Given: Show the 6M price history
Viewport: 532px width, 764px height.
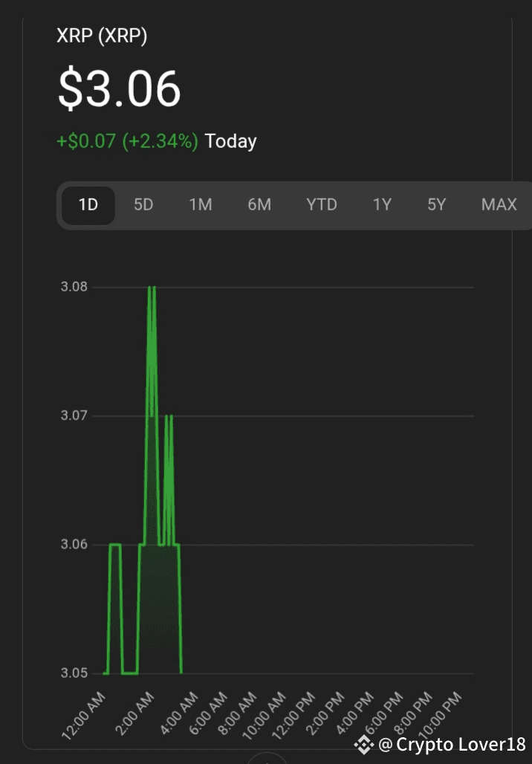Looking at the screenshot, I should (x=259, y=204).
